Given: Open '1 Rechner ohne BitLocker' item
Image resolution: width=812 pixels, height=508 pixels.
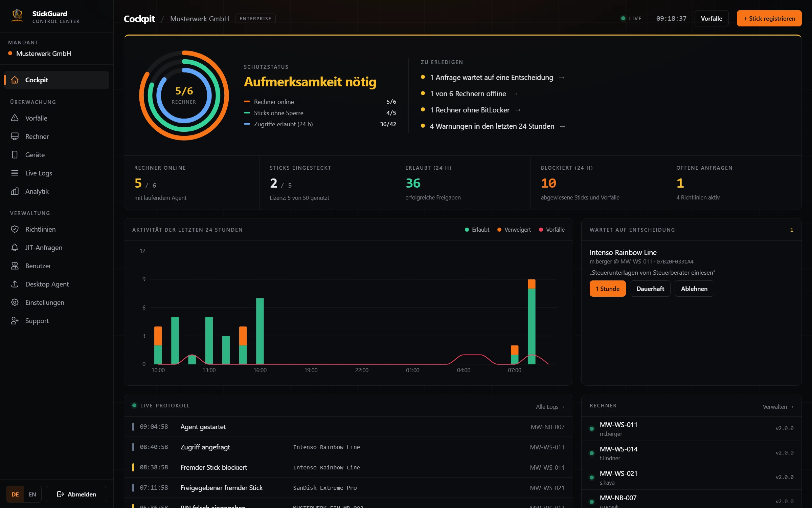Looking at the screenshot, I should point(471,110).
